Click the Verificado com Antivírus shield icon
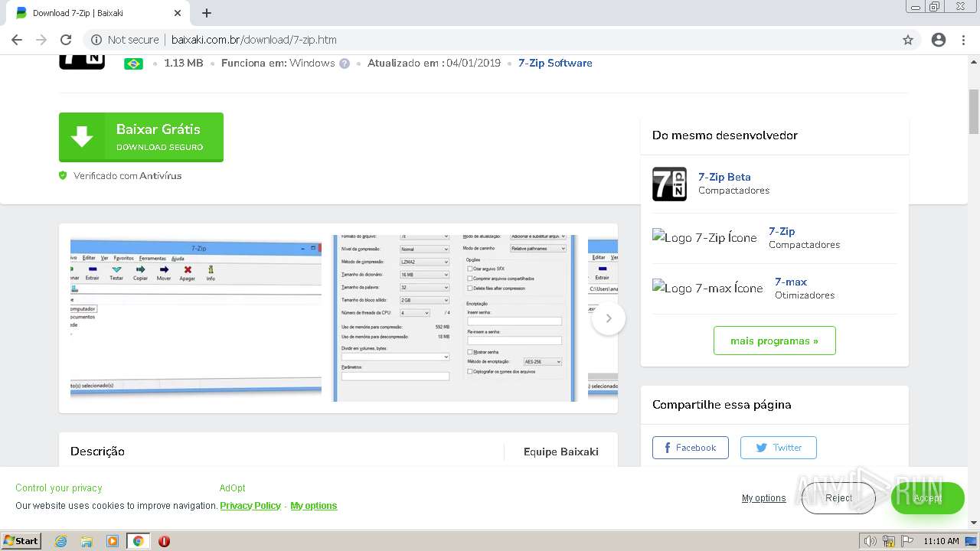 point(64,175)
